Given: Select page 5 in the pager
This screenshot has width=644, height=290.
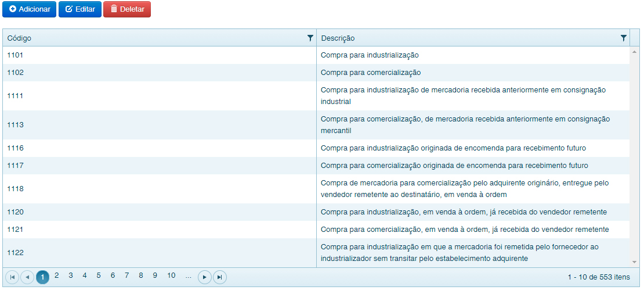Looking at the screenshot, I should (x=99, y=275).
